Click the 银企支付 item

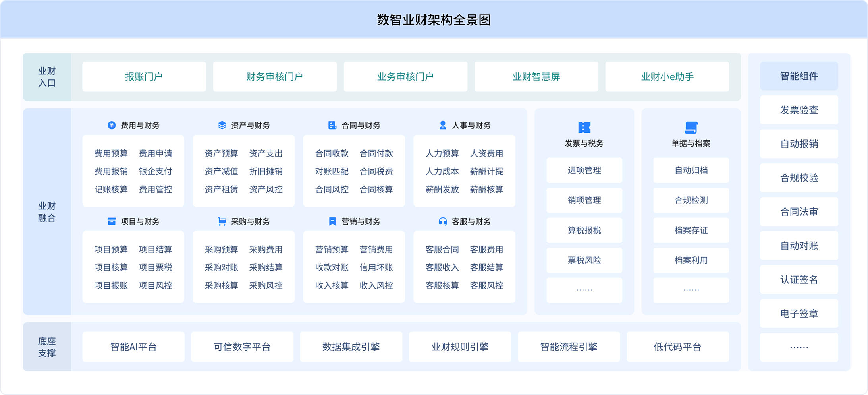point(156,171)
